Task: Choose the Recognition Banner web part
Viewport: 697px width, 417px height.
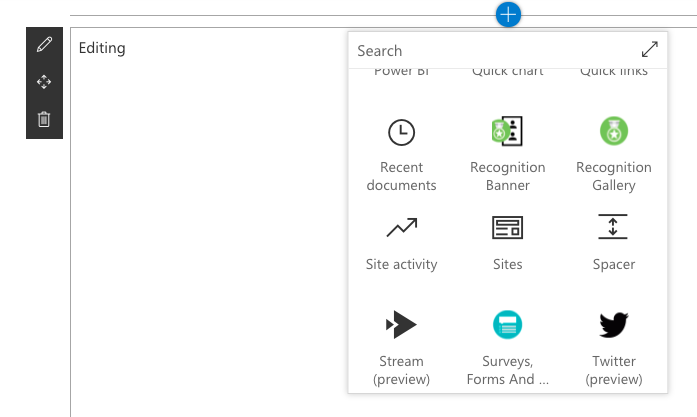Action: (508, 153)
